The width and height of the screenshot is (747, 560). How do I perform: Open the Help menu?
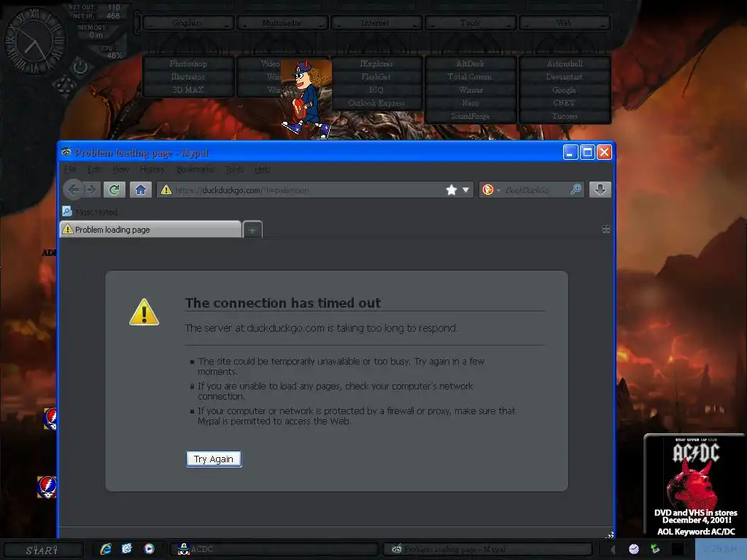pos(262,169)
